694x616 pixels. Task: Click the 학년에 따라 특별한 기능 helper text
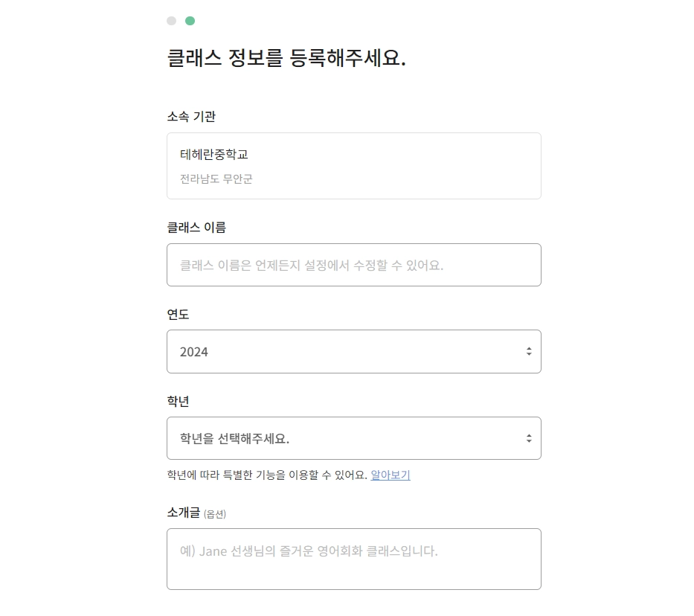click(x=267, y=475)
